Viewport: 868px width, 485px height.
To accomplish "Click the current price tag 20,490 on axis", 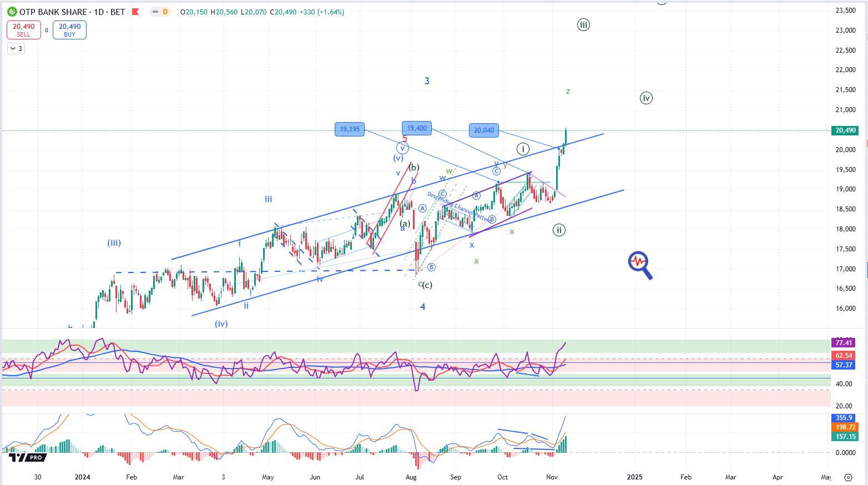I will 845,130.
